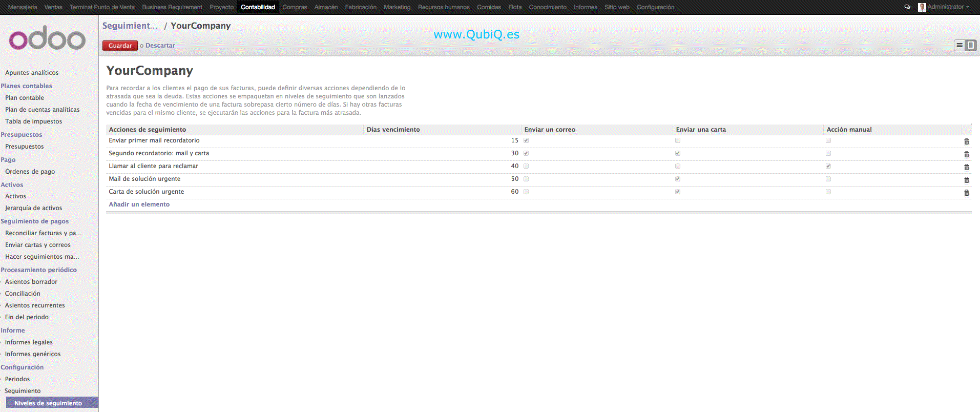Click the Odoo logo
This screenshot has width=980, height=412.
pyautogui.click(x=47, y=38)
